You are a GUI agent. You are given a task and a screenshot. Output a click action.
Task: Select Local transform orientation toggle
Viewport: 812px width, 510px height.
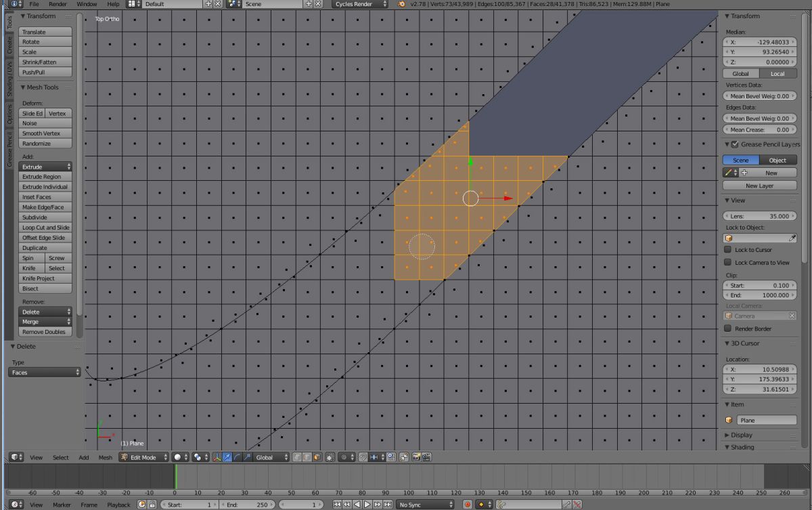coord(777,73)
